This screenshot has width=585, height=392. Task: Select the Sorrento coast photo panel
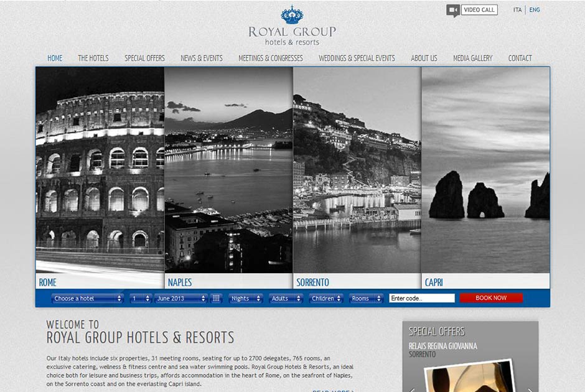357,170
